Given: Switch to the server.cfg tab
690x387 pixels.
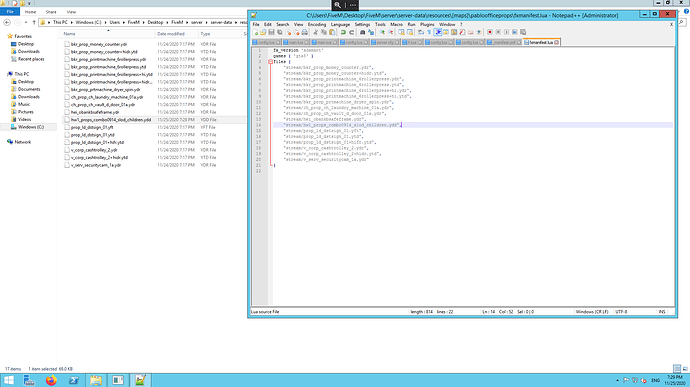Looking at the screenshot, I should 385,42.
